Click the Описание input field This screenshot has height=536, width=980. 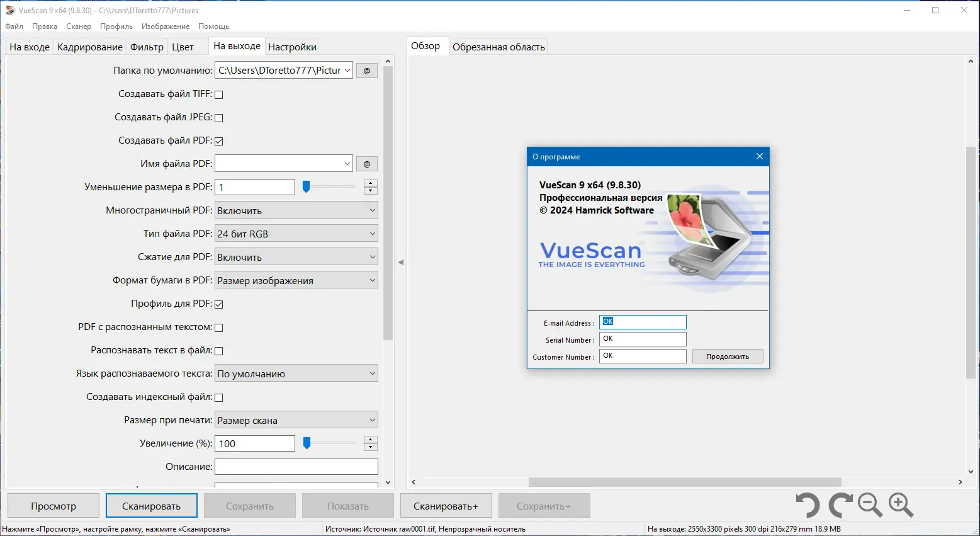(x=296, y=466)
